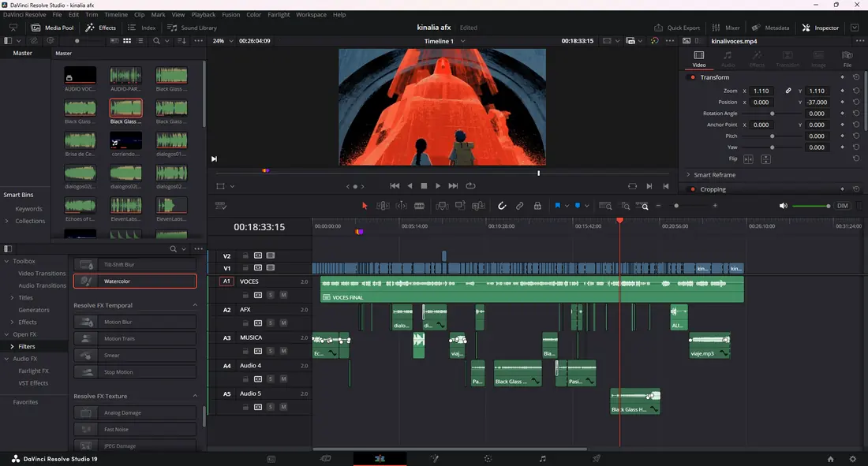Activate the Trim Edit Mode tool
The image size is (868, 466).
383,206
